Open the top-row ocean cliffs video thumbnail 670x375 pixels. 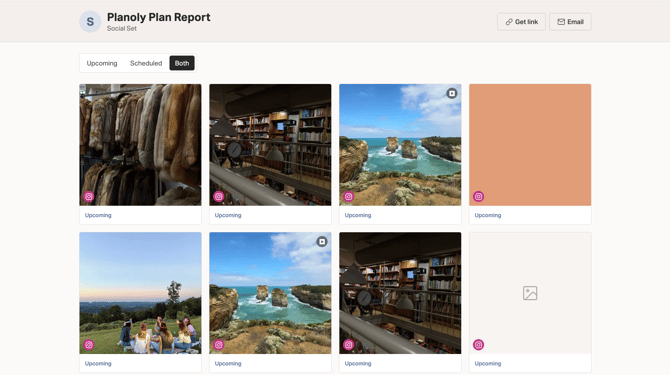coord(400,145)
